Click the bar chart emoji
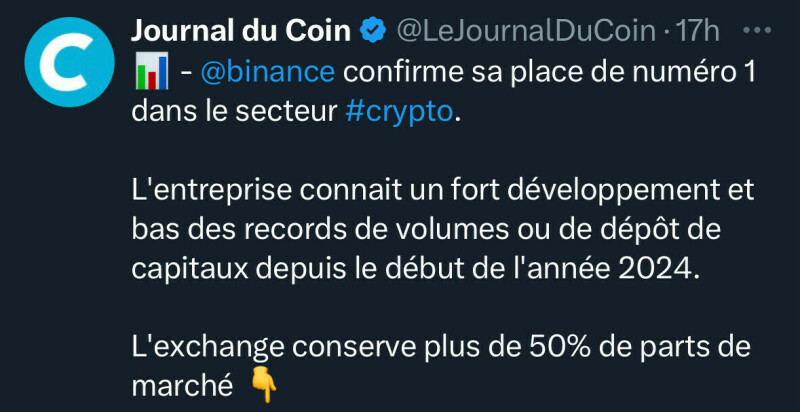 click(x=147, y=73)
